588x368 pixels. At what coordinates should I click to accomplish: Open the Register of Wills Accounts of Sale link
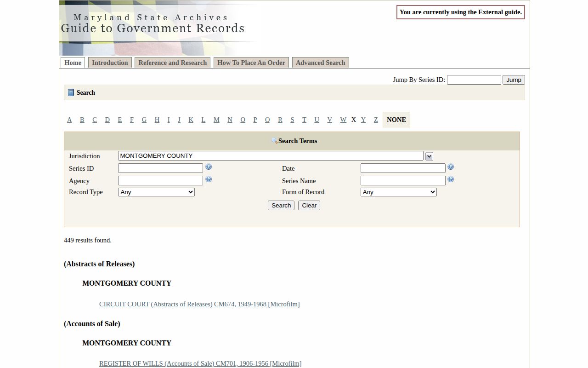coord(200,363)
